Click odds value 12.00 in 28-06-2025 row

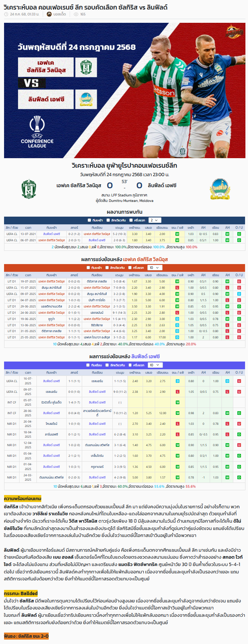(x=163, y=413)
